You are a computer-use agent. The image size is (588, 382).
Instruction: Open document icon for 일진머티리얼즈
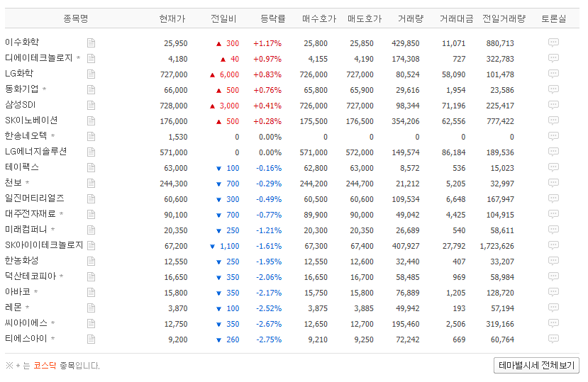pyautogui.click(x=91, y=198)
